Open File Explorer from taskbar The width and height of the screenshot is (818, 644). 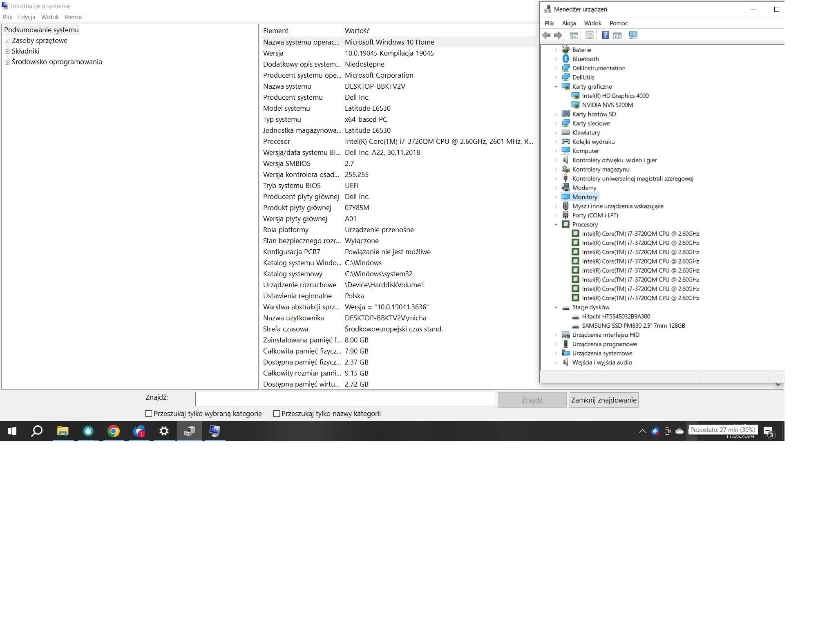pos(63,431)
